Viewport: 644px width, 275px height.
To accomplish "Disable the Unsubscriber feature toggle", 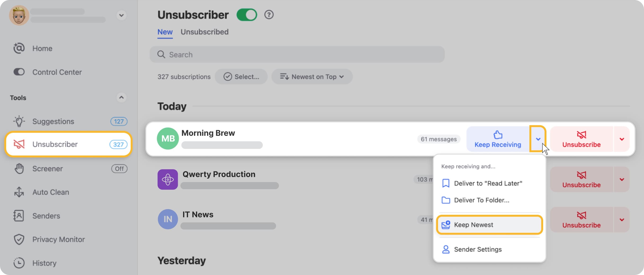I will pos(247,15).
